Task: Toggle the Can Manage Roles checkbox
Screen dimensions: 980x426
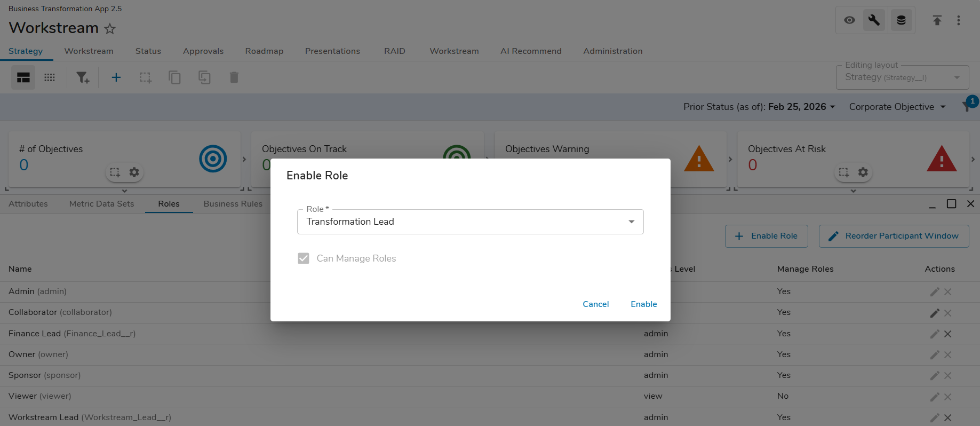Action: (x=304, y=258)
